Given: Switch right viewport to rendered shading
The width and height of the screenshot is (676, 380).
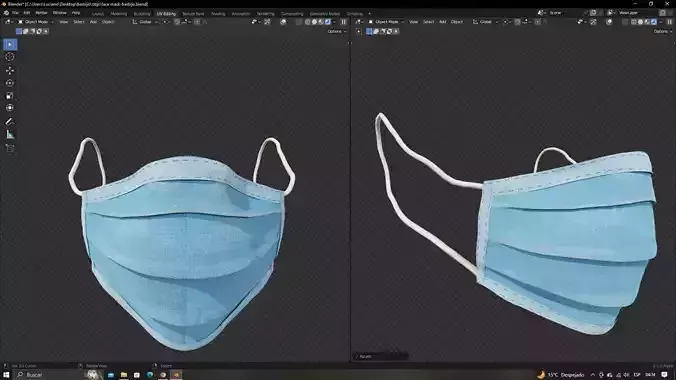Looking at the screenshot, I should click(x=654, y=22).
